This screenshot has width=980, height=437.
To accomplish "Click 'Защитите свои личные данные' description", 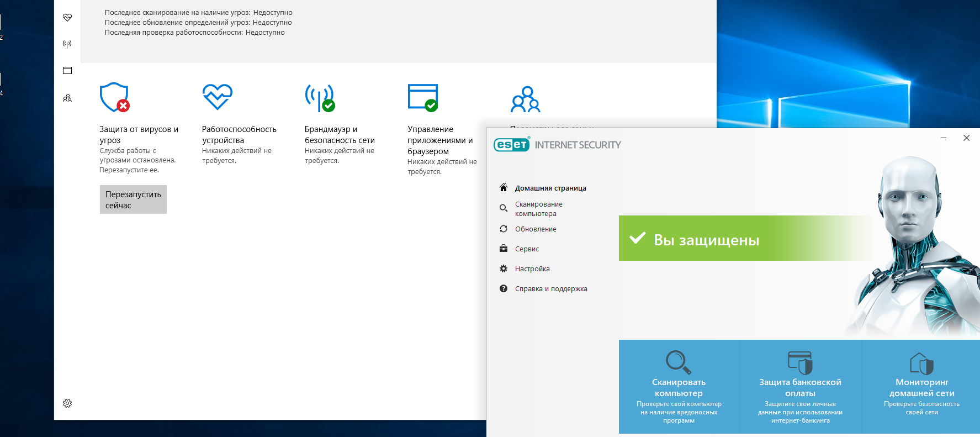I will click(x=800, y=412).
